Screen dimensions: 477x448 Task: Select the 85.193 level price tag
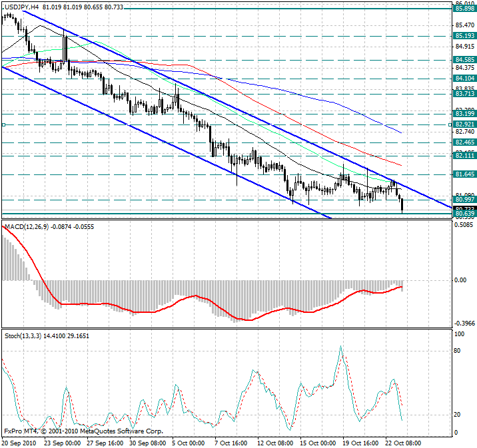(x=465, y=36)
